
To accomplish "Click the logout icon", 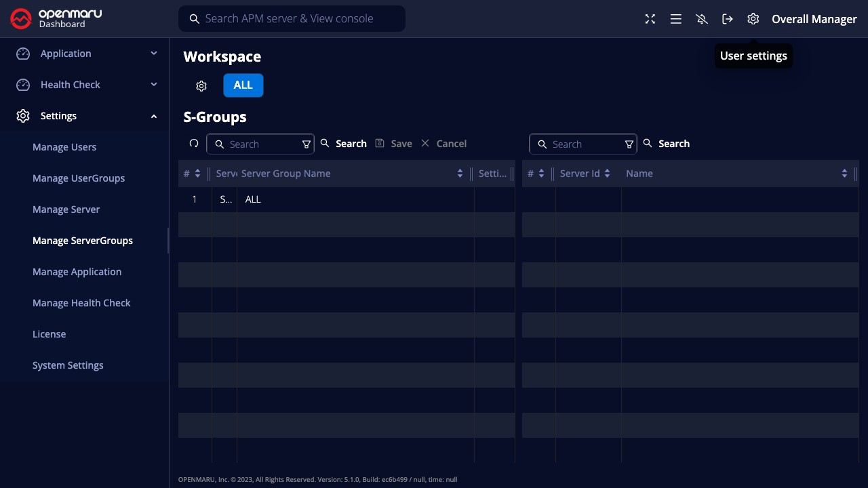I will click(728, 19).
